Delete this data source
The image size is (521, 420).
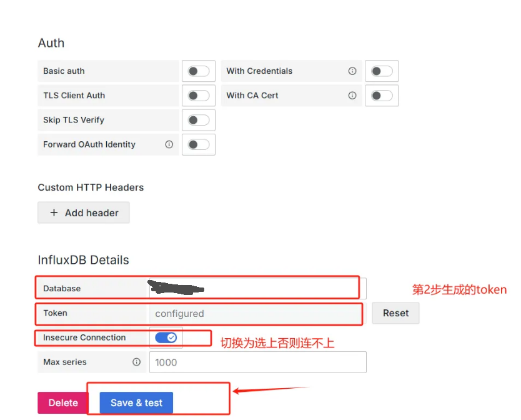point(63,402)
